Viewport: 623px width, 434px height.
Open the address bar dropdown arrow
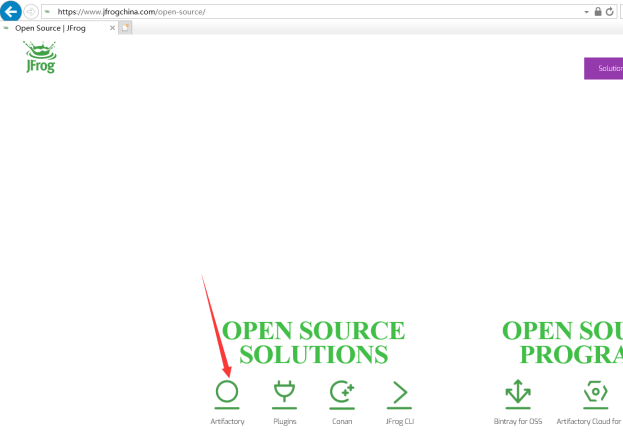point(586,12)
